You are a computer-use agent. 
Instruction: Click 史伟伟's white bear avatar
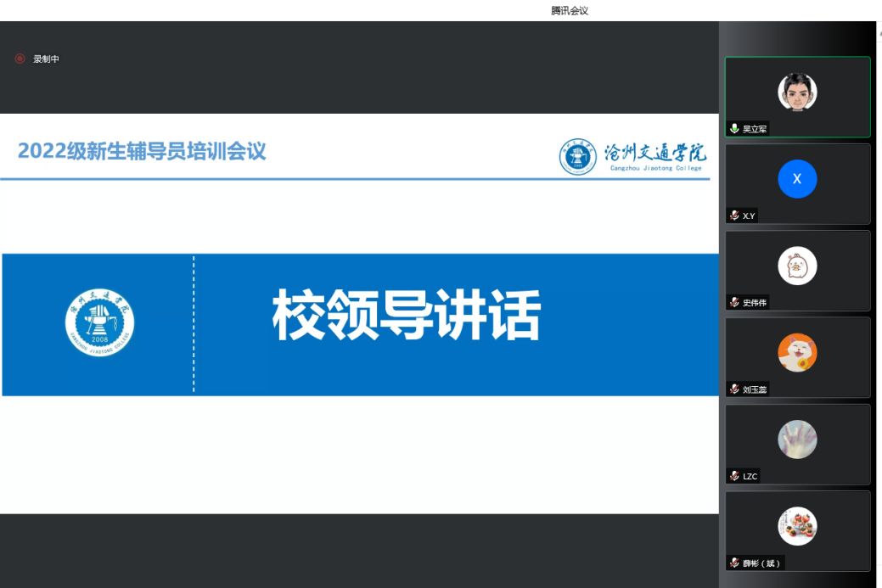tap(797, 266)
